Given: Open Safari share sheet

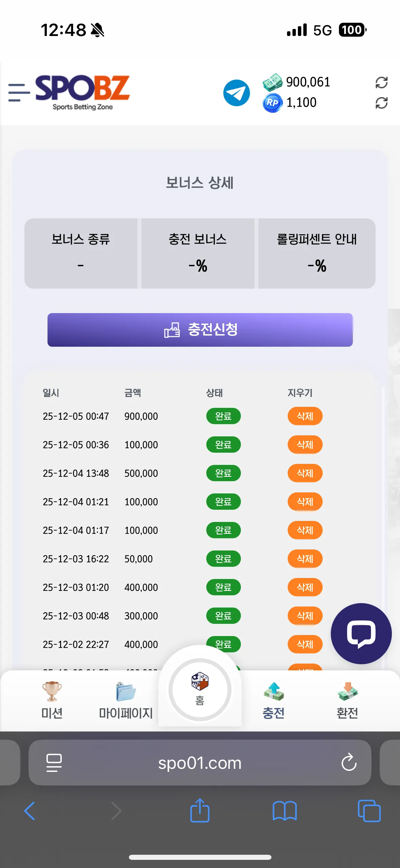Looking at the screenshot, I should 200,810.
